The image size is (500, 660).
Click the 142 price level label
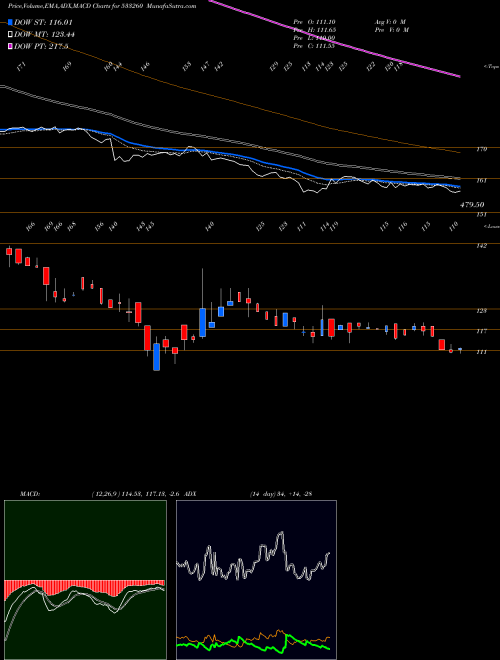482,246
